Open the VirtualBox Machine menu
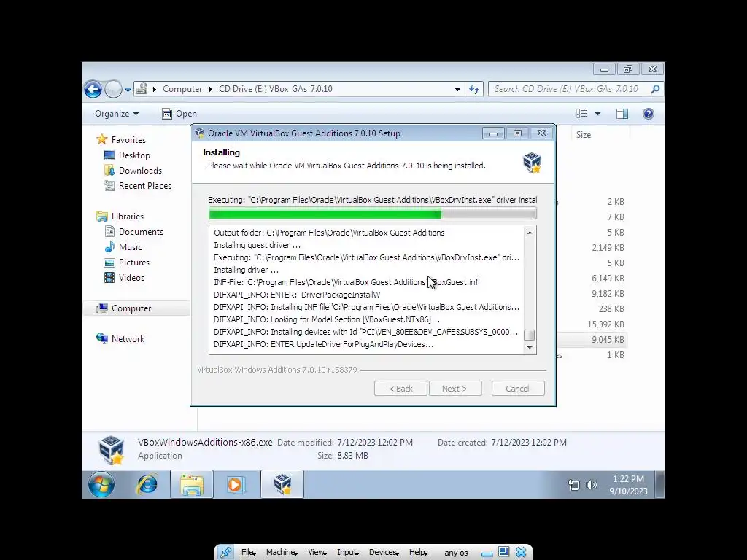747x560 pixels. pos(282,553)
